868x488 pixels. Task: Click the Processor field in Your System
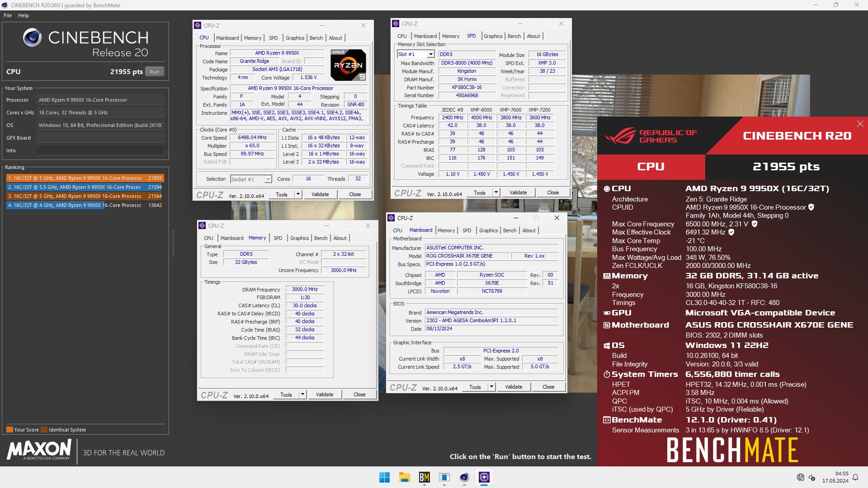tap(100, 100)
